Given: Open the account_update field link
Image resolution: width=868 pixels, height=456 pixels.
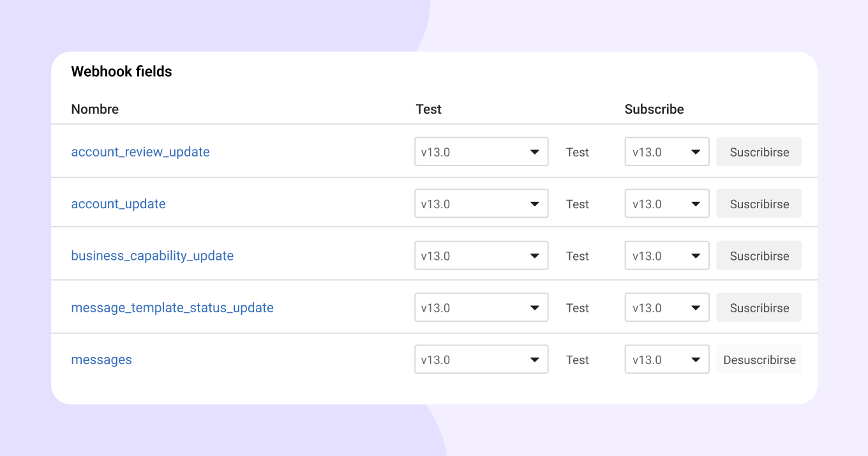Looking at the screenshot, I should [x=118, y=204].
